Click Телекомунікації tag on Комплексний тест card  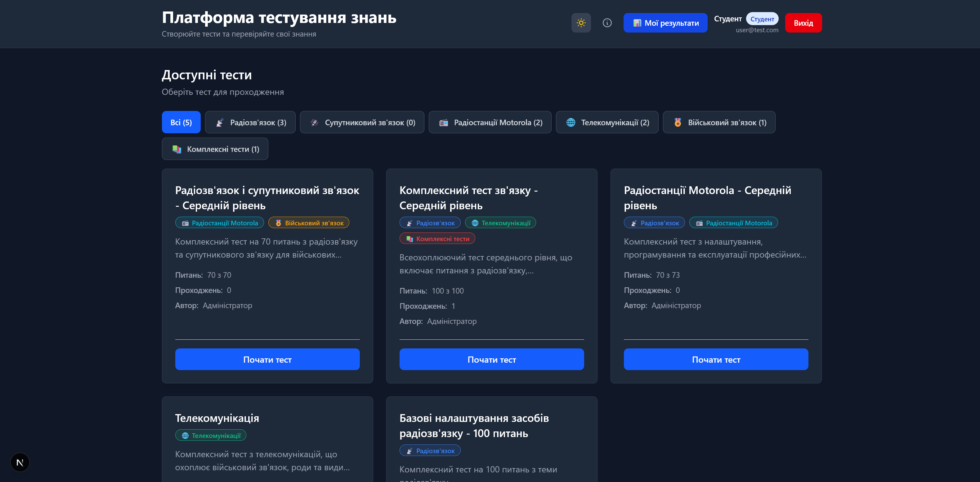[x=501, y=223]
